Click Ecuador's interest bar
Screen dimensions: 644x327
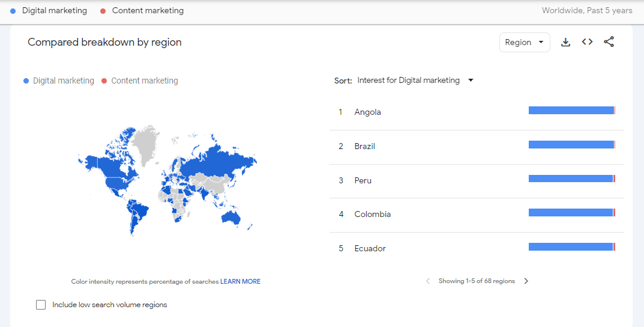point(571,247)
